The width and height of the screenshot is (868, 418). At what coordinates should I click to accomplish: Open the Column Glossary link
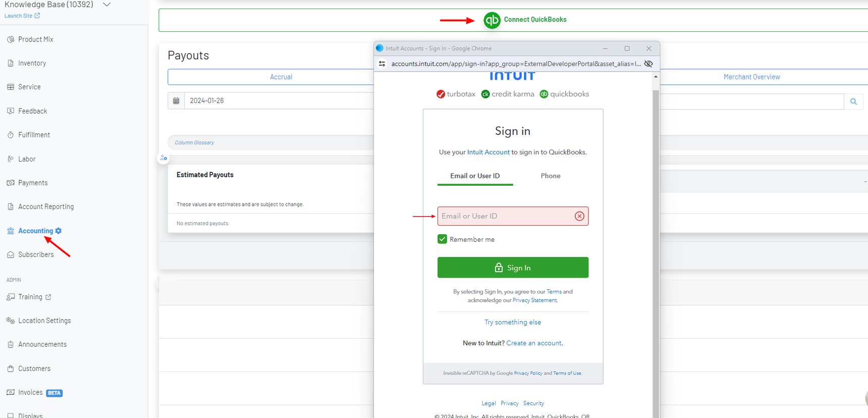(x=194, y=143)
